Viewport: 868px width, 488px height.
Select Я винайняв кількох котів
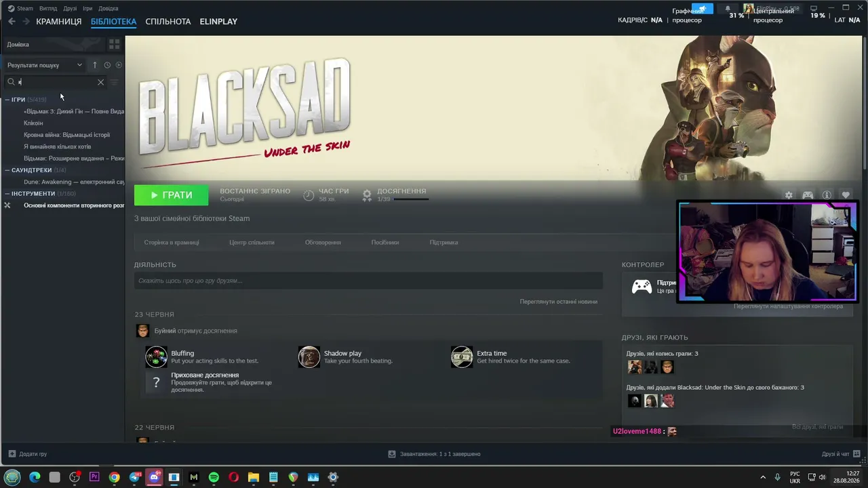coord(57,146)
